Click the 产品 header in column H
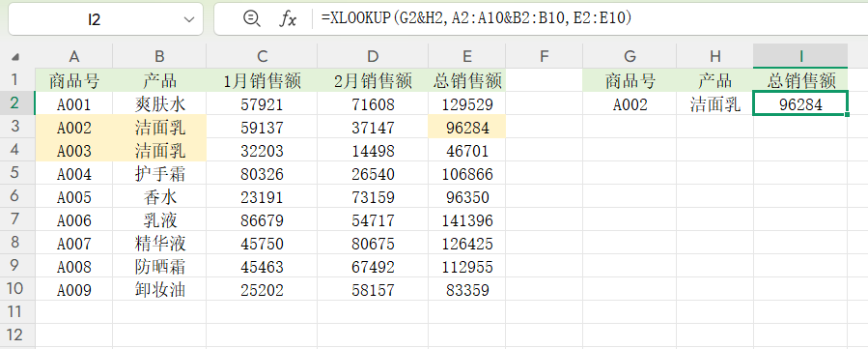 [x=714, y=80]
